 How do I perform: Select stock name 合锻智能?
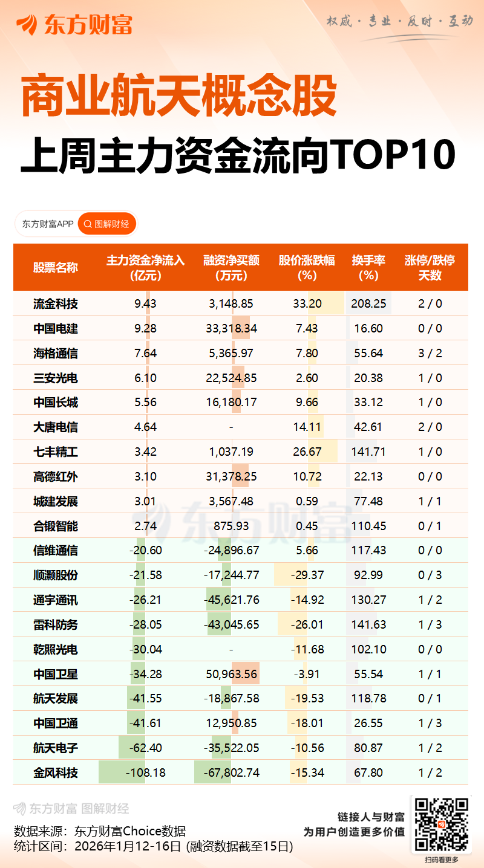coord(55,526)
